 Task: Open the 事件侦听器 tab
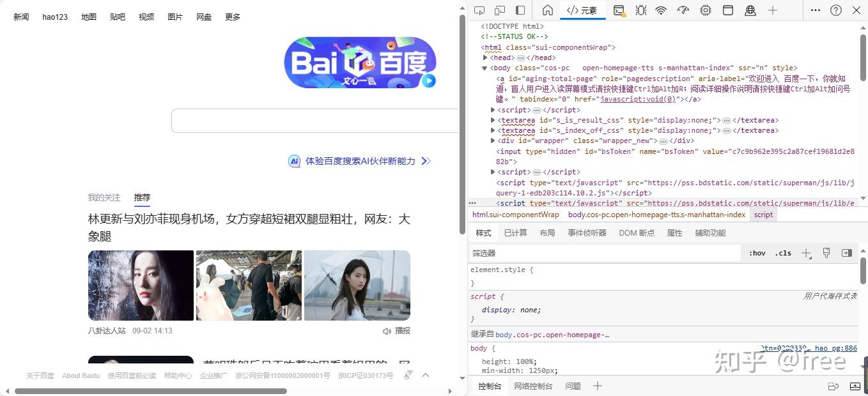pos(587,232)
